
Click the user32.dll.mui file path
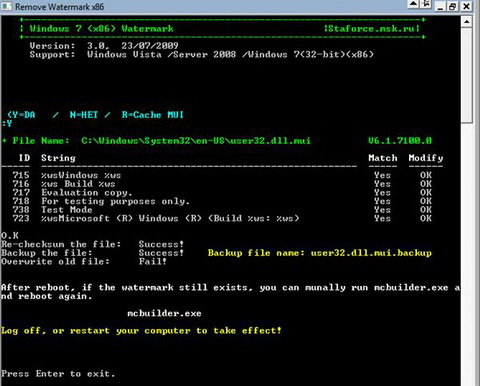tap(196, 141)
